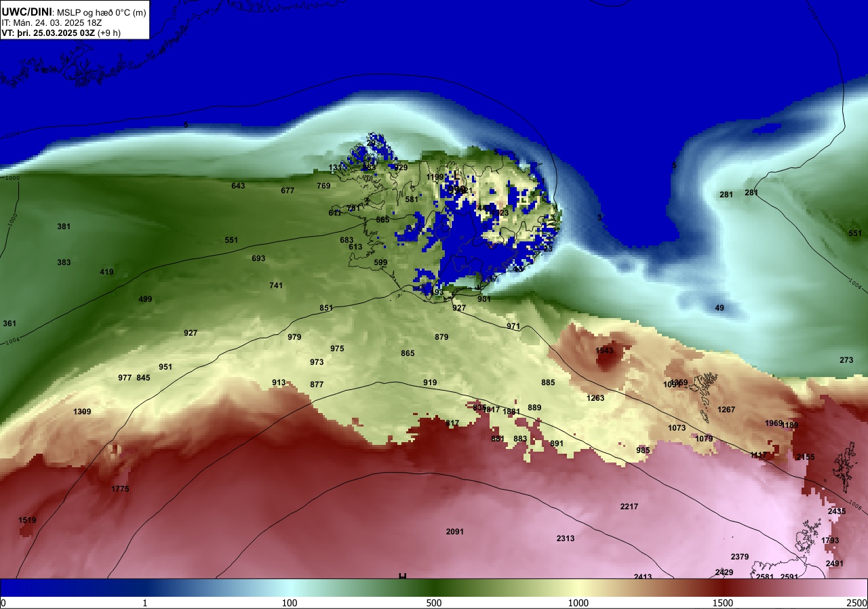Image resolution: width=868 pixels, height=609 pixels.
Task: Click the map value 2491
Action: 835,564
